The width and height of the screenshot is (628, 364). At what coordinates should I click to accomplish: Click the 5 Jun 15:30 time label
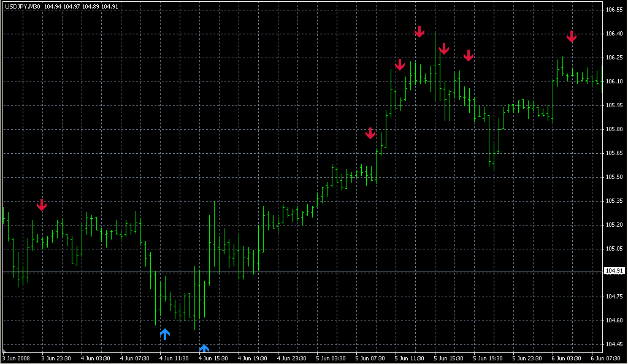448,358
